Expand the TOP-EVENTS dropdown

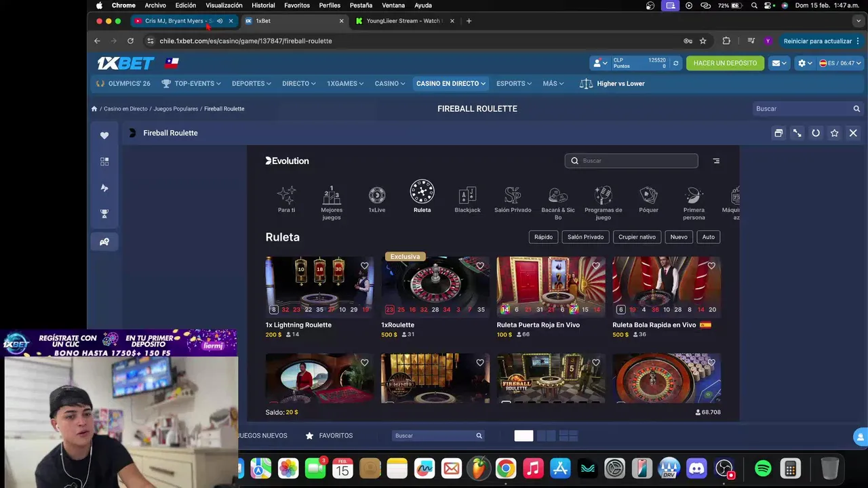click(191, 83)
